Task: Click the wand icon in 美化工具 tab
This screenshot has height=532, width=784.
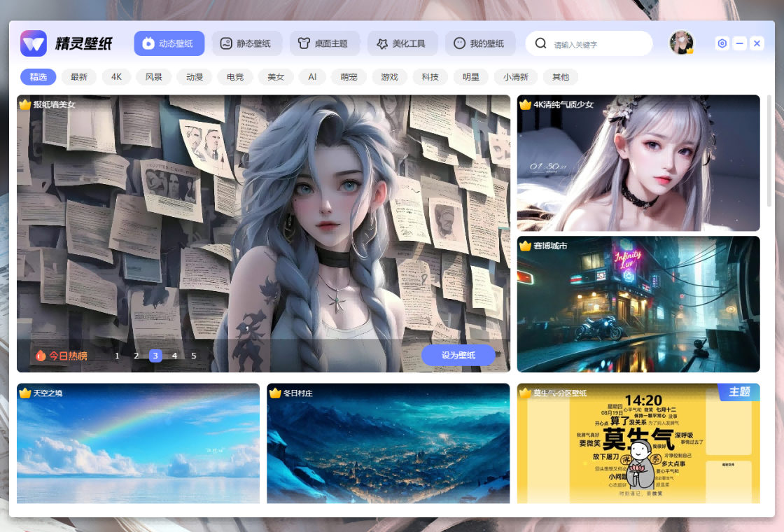Action: 382,43
